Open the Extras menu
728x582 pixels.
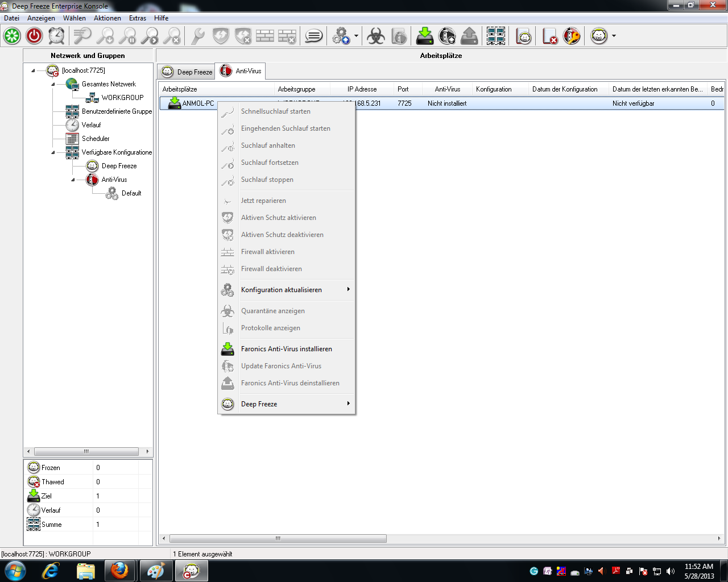(138, 18)
